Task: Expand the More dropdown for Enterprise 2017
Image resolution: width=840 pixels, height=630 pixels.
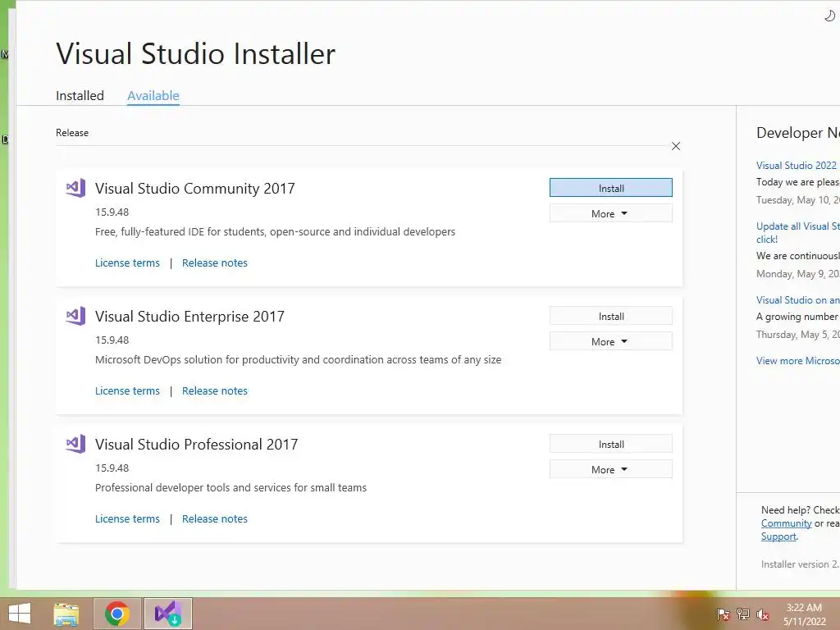Action: click(610, 342)
